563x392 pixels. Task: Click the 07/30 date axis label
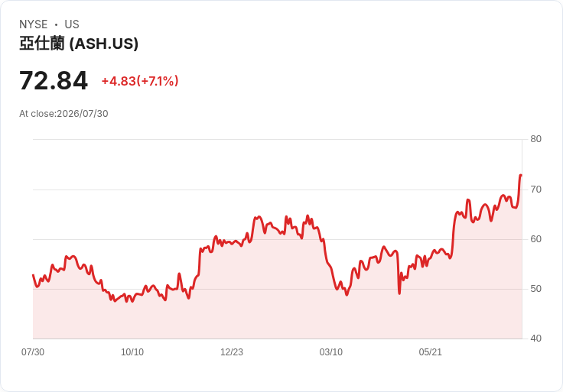(33, 352)
